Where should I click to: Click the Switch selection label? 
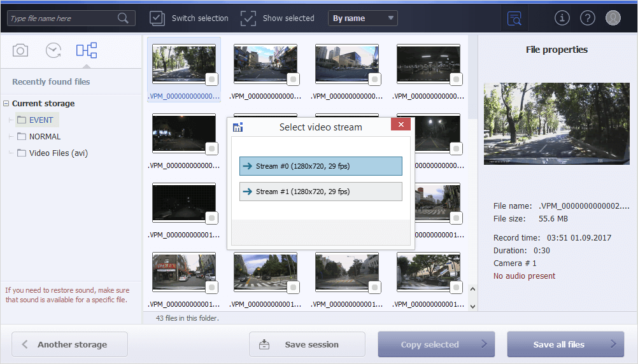pyautogui.click(x=200, y=18)
